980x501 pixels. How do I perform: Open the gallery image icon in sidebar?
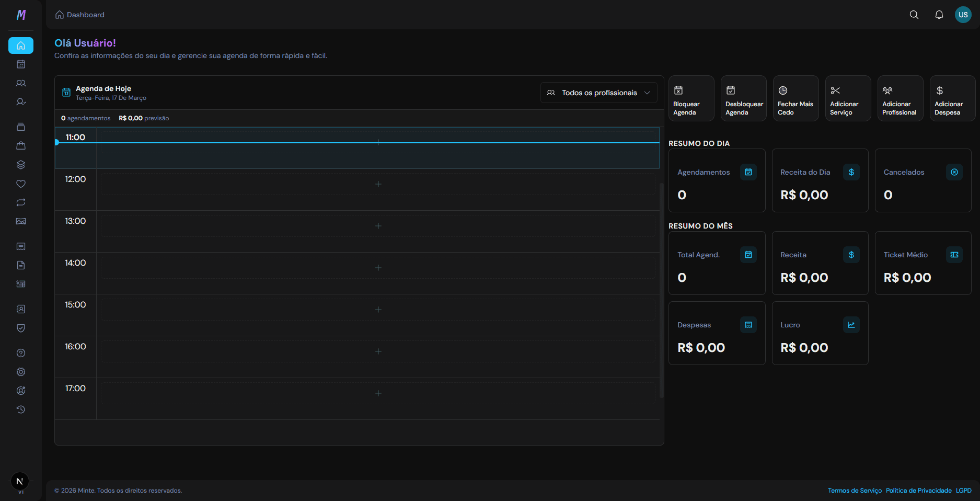click(x=21, y=221)
